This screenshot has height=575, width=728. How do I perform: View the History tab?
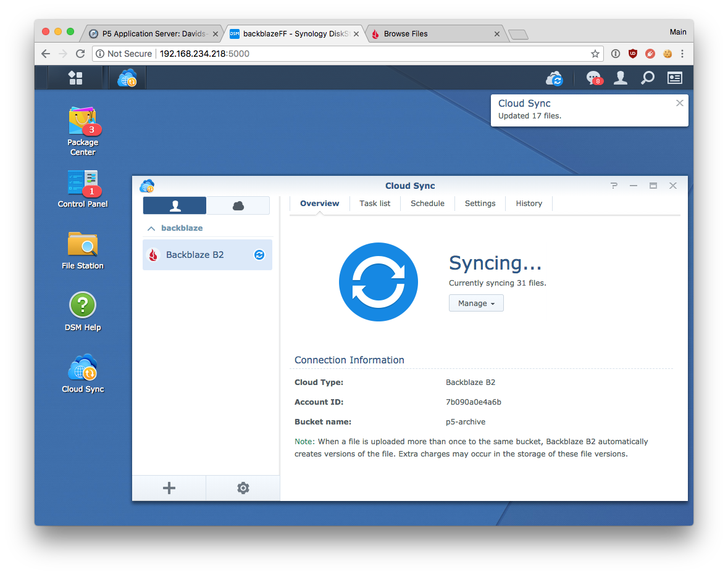point(529,204)
